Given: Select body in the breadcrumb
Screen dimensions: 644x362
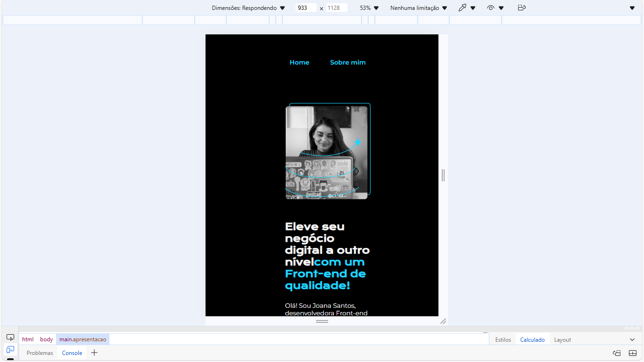Looking at the screenshot, I should 46,339.
